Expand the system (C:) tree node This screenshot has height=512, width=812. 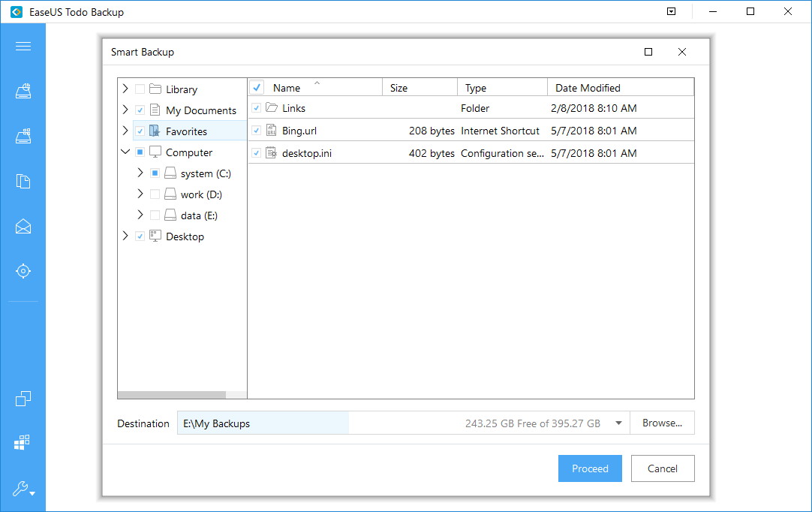point(140,173)
